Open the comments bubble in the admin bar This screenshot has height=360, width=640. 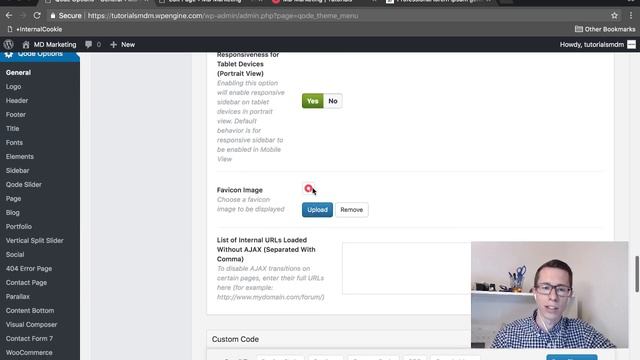[93, 44]
